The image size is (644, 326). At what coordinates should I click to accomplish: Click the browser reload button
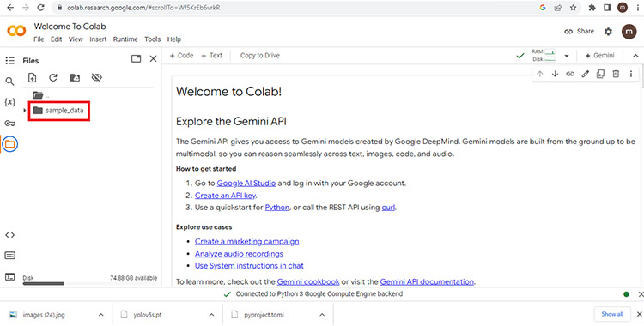pyautogui.click(x=40, y=8)
